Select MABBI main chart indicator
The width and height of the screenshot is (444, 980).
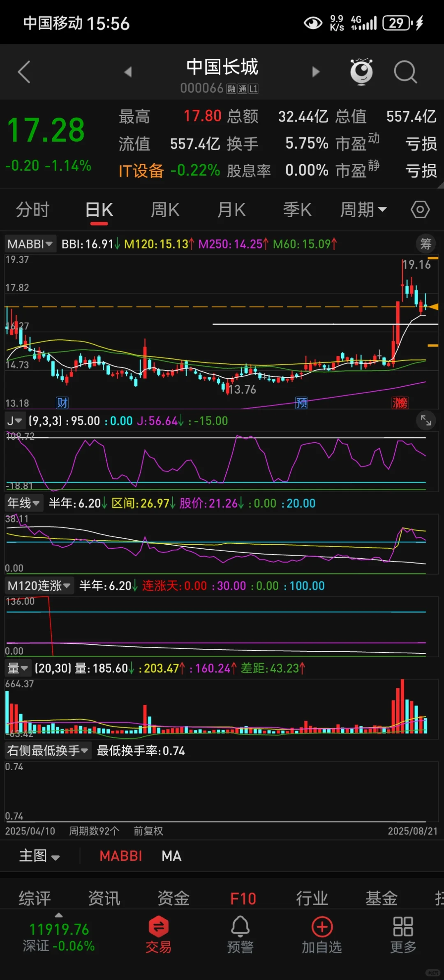[120, 856]
